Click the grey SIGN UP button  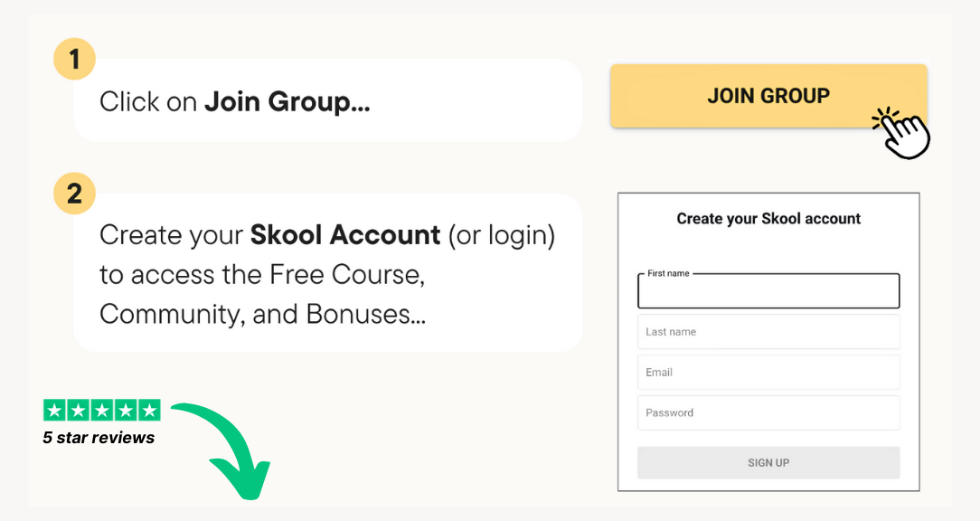768,463
